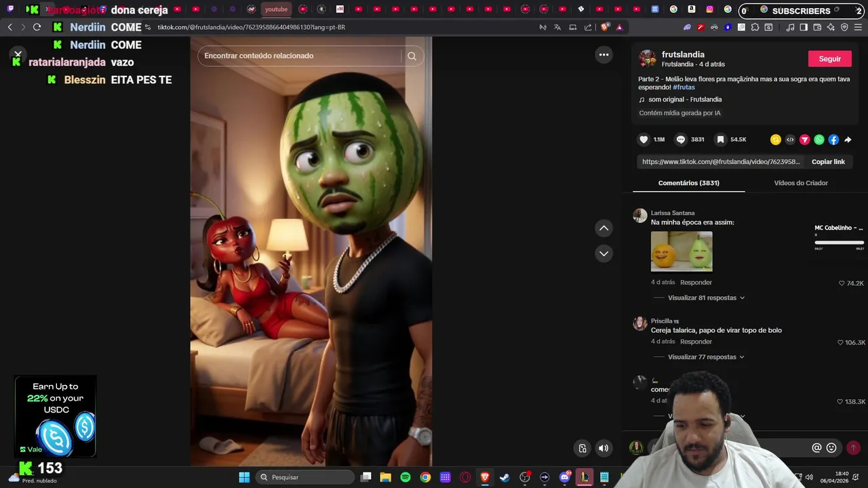Like the video with the heart icon
Image resolution: width=868 pixels, height=488 pixels.
[644, 140]
